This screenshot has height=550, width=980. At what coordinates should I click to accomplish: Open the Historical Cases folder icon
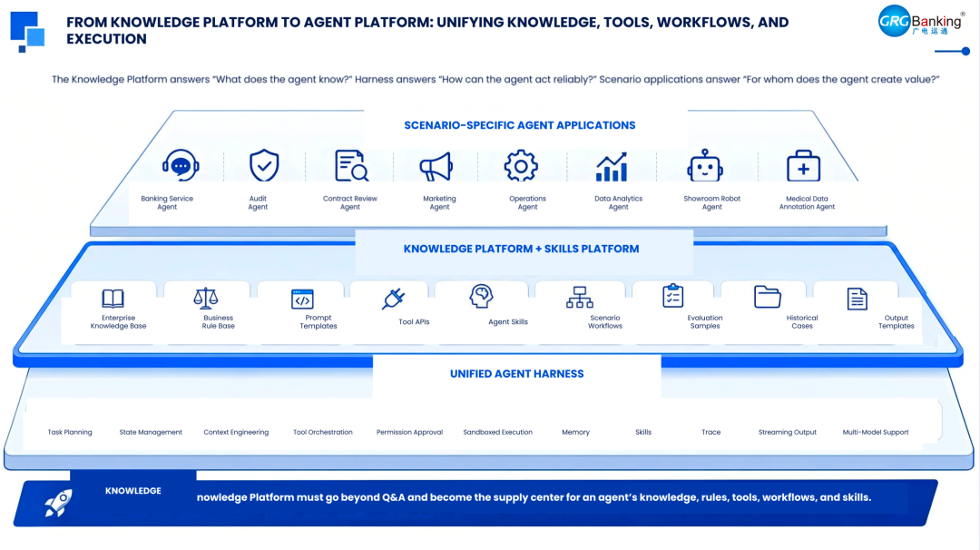[768, 297]
